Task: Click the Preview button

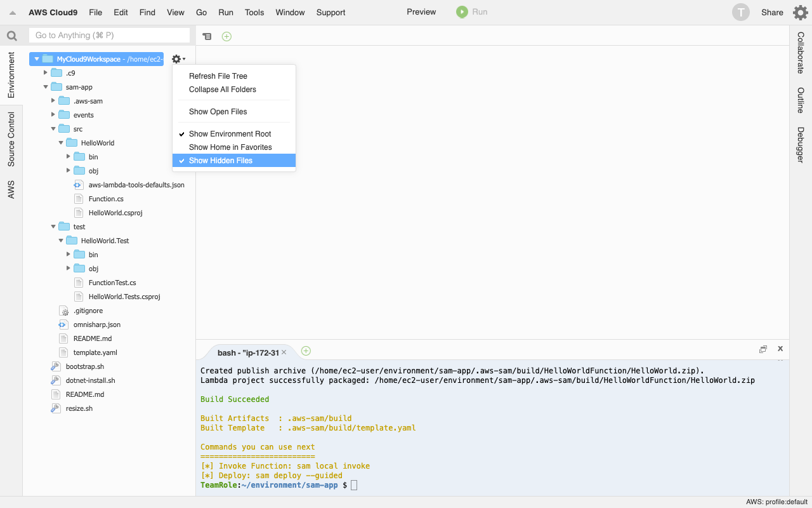Action: 421,12
